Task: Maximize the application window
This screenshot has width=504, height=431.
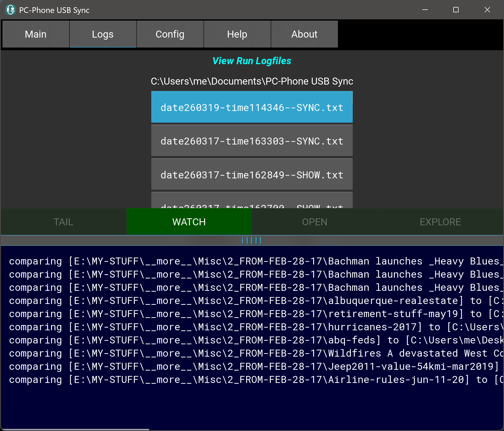Action: click(456, 10)
